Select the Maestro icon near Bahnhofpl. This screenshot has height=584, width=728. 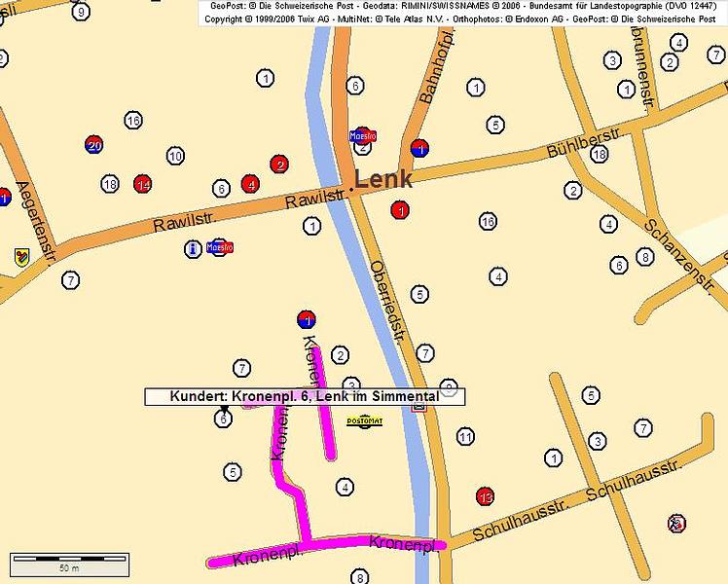(362, 136)
